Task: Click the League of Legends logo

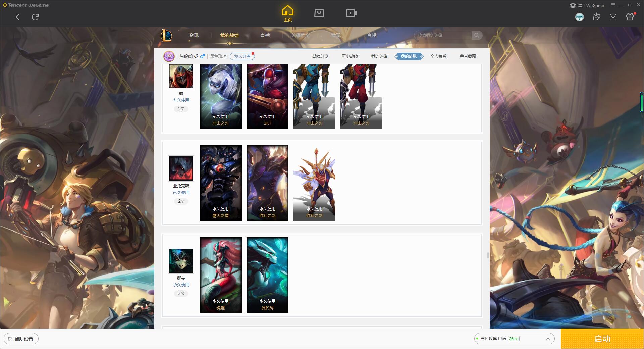Action: pyautogui.click(x=166, y=35)
